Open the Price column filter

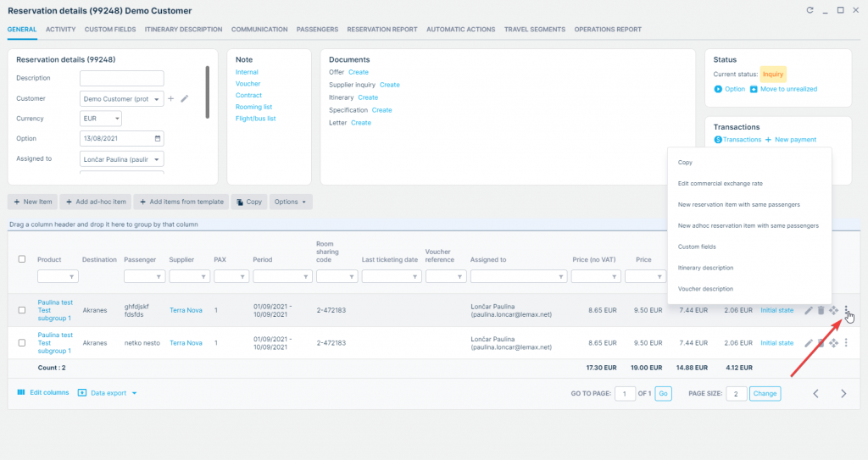[659, 277]
